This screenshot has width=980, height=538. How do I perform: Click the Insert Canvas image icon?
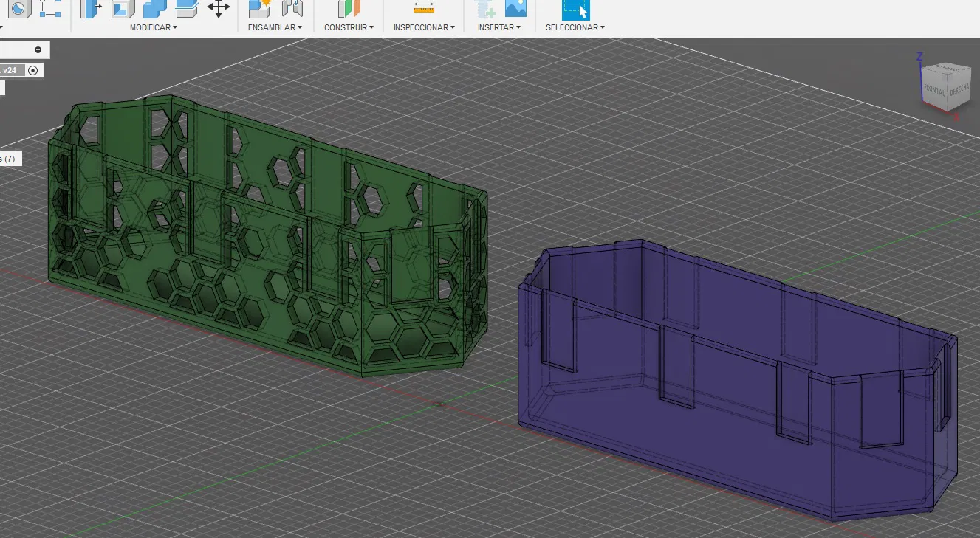[x=515, y=8]
